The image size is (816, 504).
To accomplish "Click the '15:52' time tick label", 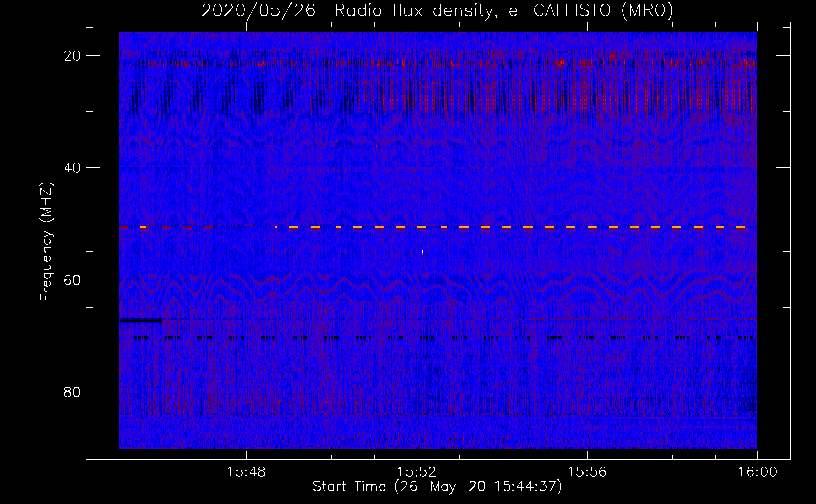I will tap(417, 472).
